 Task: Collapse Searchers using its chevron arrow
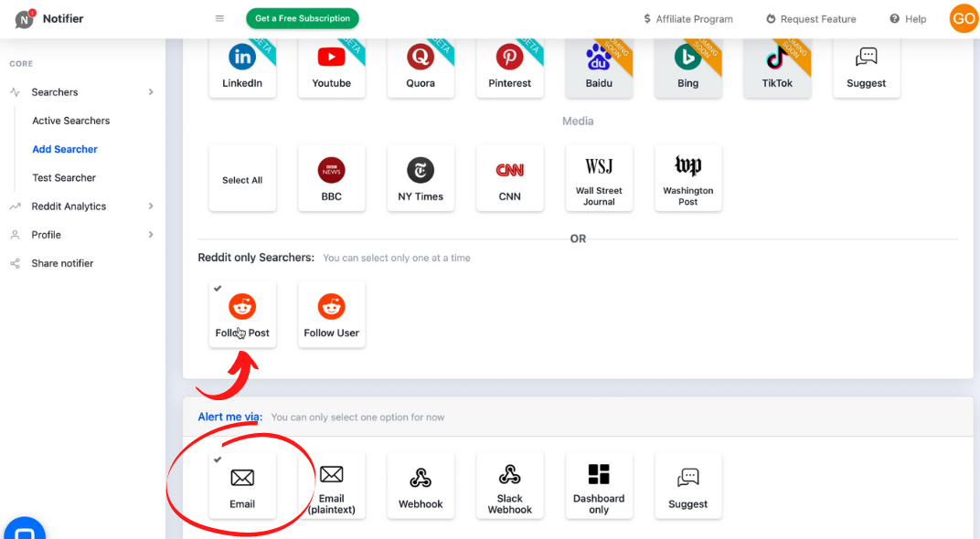tap(151, 91)
